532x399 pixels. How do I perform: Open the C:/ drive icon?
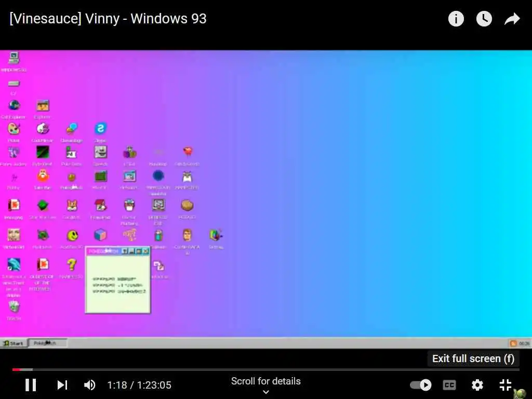14,84
